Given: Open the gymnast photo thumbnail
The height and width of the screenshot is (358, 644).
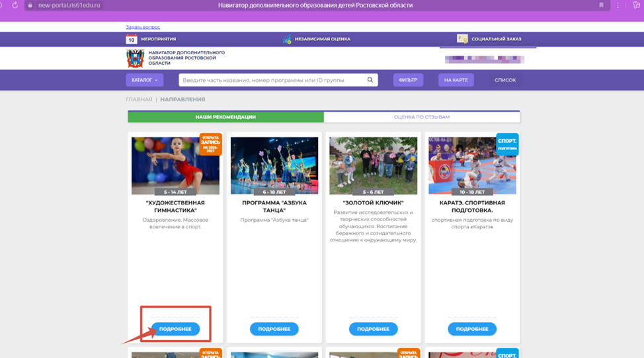Looking at the screenshot, I should point(175,165).
